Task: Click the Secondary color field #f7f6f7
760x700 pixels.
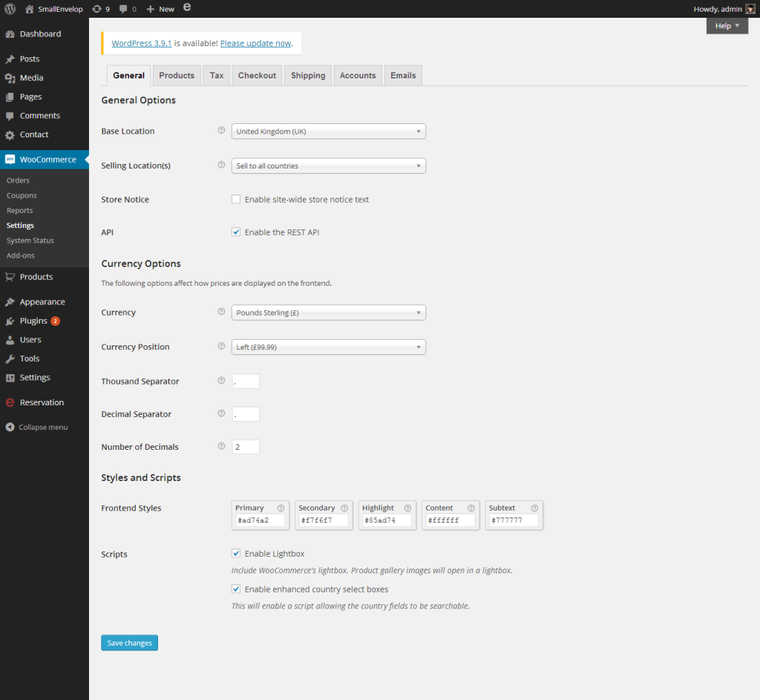Action: point(324,520)
